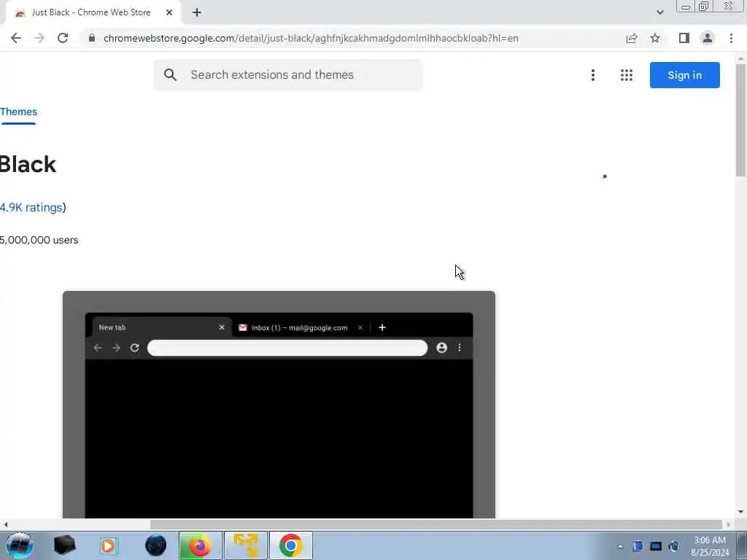
Task: Click the scroll left arrow
Action: coord(5,524)
